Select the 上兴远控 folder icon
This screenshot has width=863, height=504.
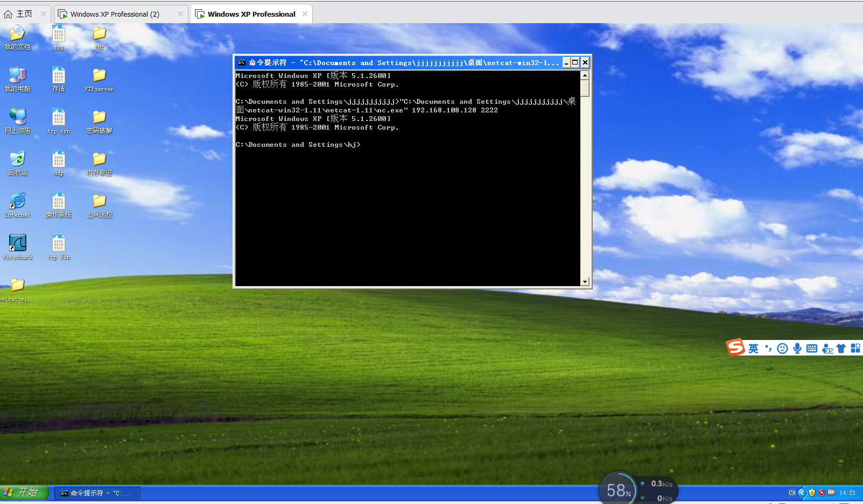[x=99, y=205]
